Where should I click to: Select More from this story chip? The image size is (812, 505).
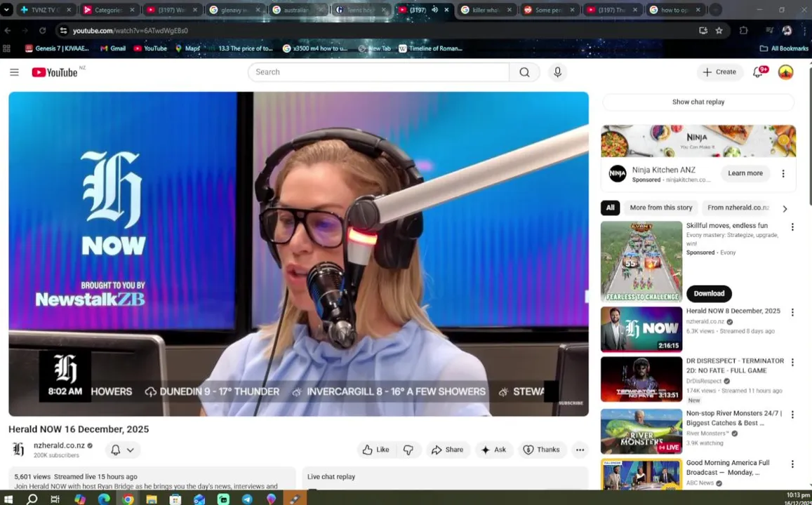tap(661, 208)
